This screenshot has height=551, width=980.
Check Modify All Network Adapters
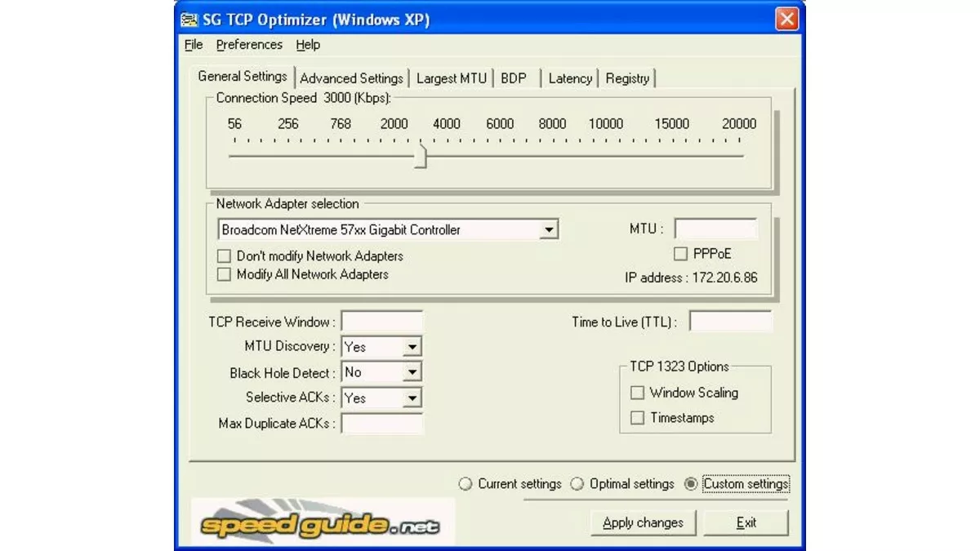(224, 273)
